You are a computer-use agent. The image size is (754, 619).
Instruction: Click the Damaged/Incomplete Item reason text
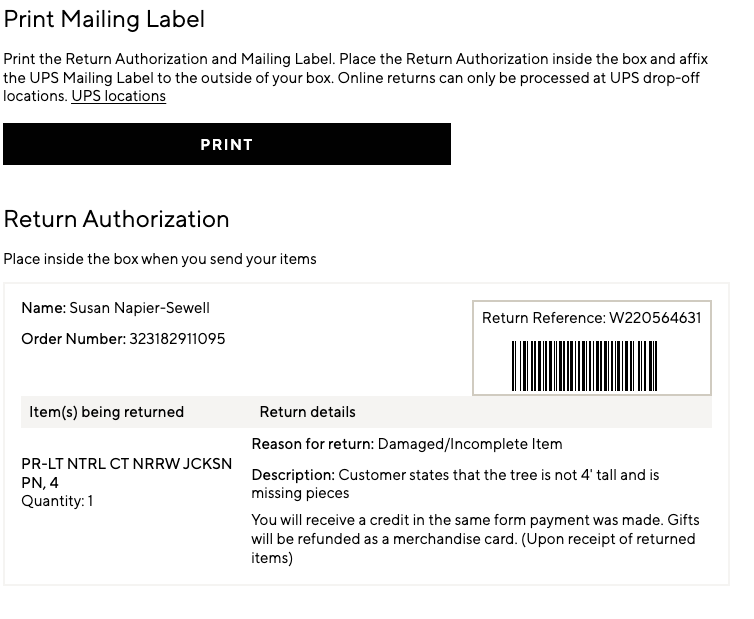[470, 444]
